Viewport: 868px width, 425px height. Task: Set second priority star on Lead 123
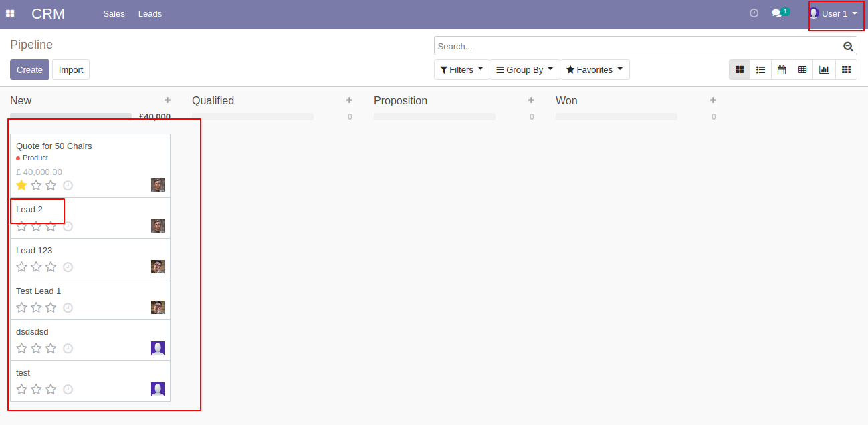tap(36, 267)
